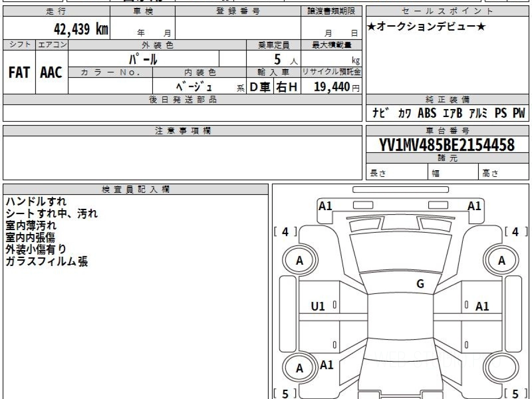
Task: Select the FAT shift value
Action: [20, 72]
